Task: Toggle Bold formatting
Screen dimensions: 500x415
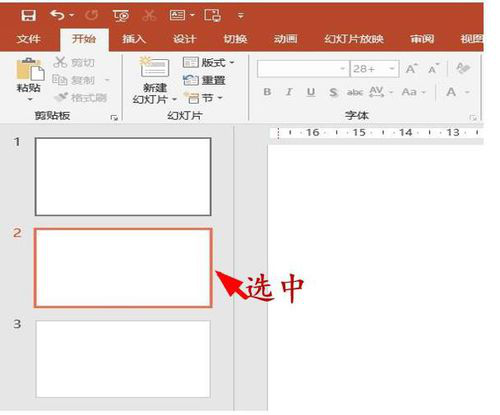Action: click(x=267, y=92)
